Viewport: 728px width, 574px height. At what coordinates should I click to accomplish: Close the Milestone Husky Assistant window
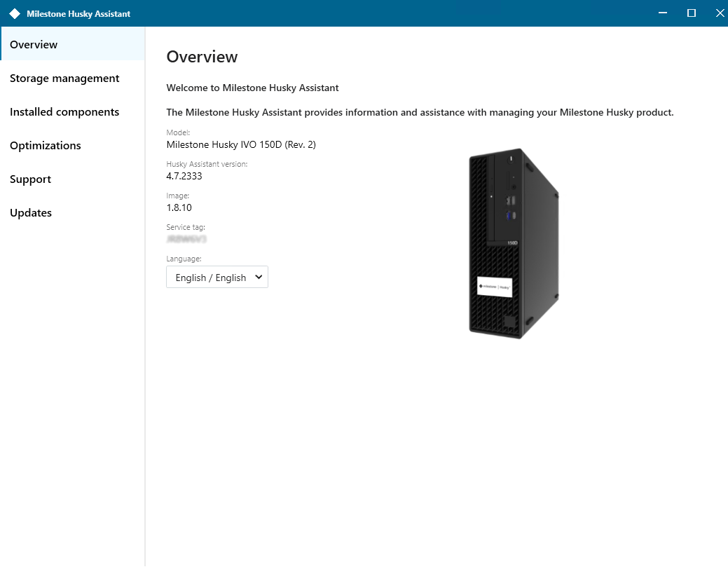tap(719, 13)
